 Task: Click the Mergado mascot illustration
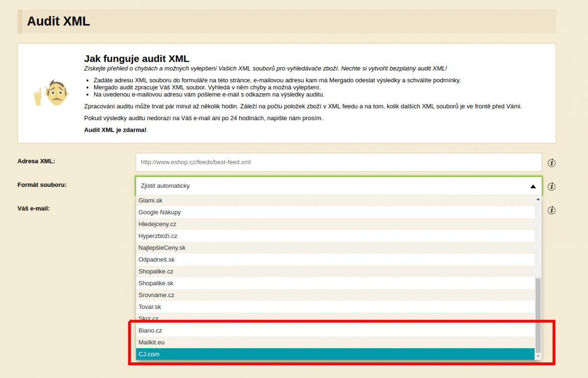click(x=50, y=93)
